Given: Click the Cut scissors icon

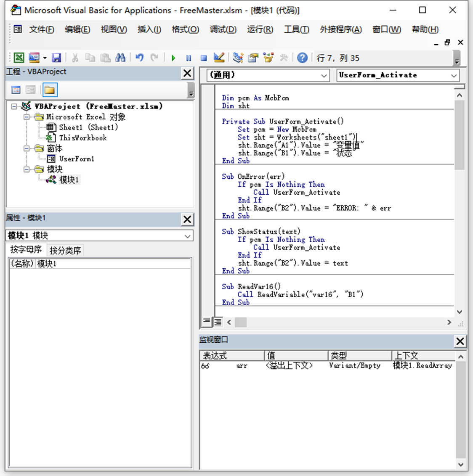Looking at the screenshot, I should tap(75, 57).
